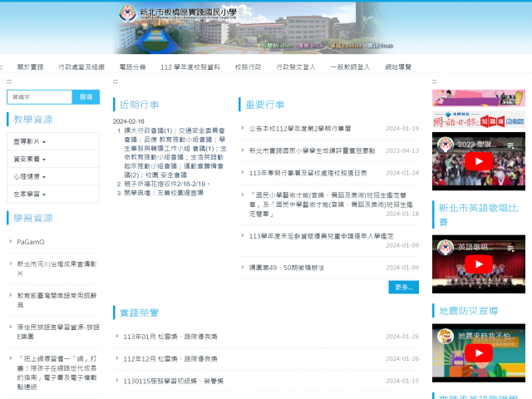Click the 新北市英語歌唱比賽 heading
Image resolution: width=532 pixels, height=399 pixels.
coord(479,214)
